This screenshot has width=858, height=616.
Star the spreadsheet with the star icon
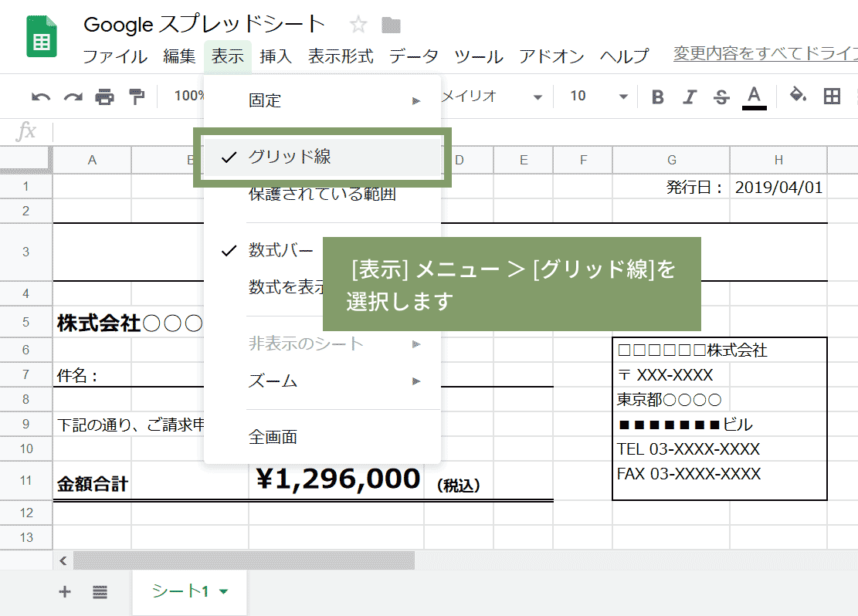click(x=358, y=24)
